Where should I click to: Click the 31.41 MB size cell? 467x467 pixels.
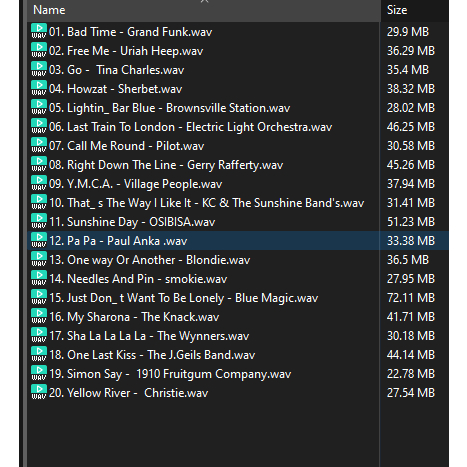coord(411,203)
